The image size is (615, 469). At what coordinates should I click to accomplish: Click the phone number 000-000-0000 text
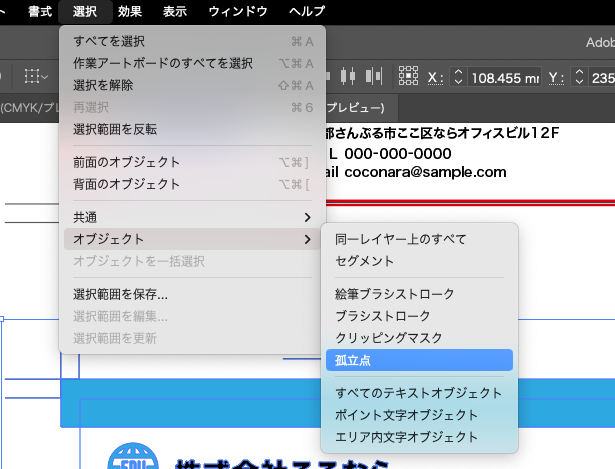(398, 153)
